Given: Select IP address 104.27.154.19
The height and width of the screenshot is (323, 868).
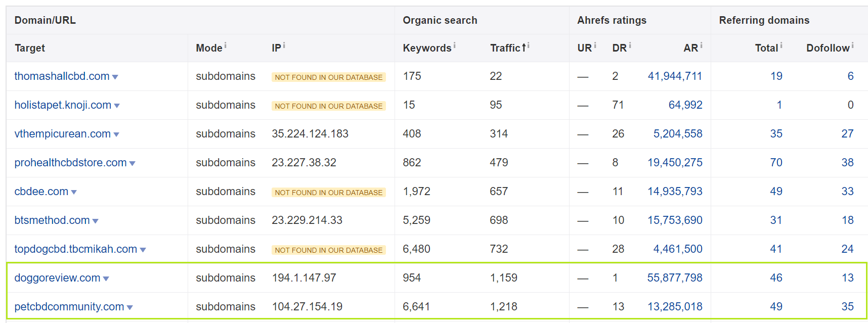Looking at the screenshot, I should pyautogui.click(x=307, y=307).
